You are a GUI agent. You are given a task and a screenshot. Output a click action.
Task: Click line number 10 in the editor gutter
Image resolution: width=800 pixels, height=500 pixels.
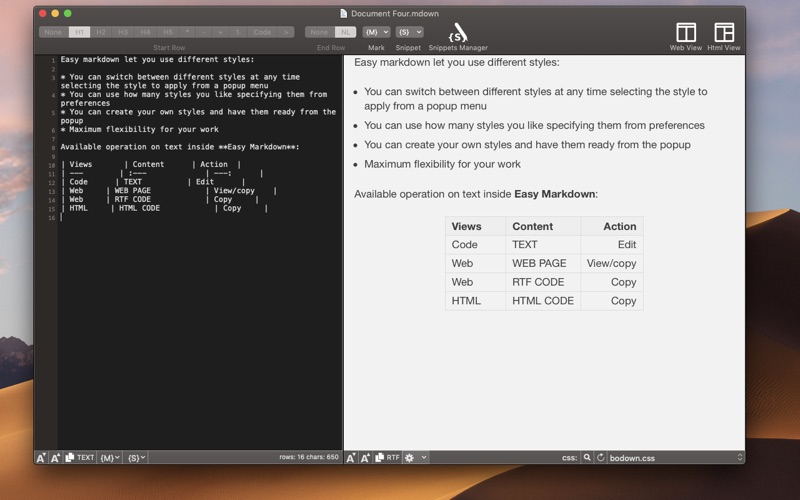coord(52,165)
